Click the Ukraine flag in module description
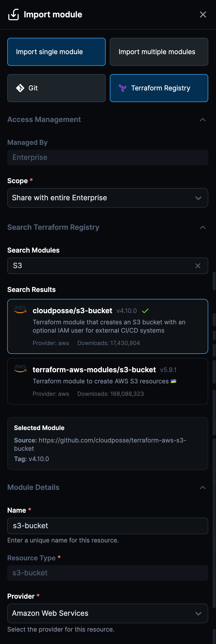 pyautogui.click(x=173, y=381)
